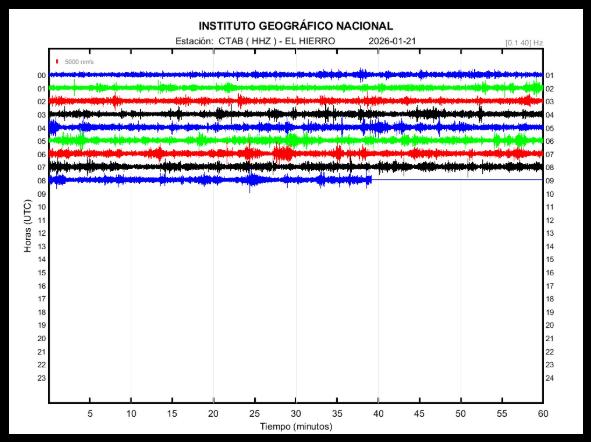
Task: Select the station label CTAB ( HHZ ) - EL HIERRO
Action: 277,41
